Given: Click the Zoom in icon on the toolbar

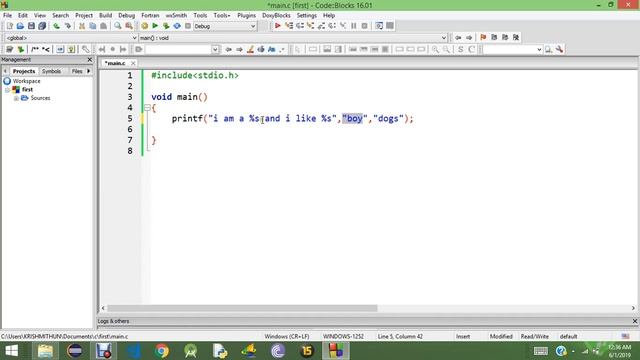Looking at the screenshot, I should tap(435, 49).
